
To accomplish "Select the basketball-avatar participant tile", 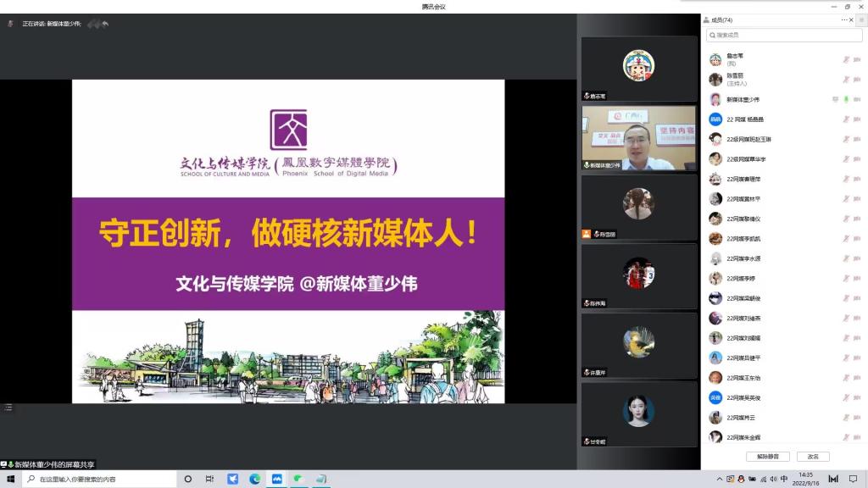I will click(639, 276).
